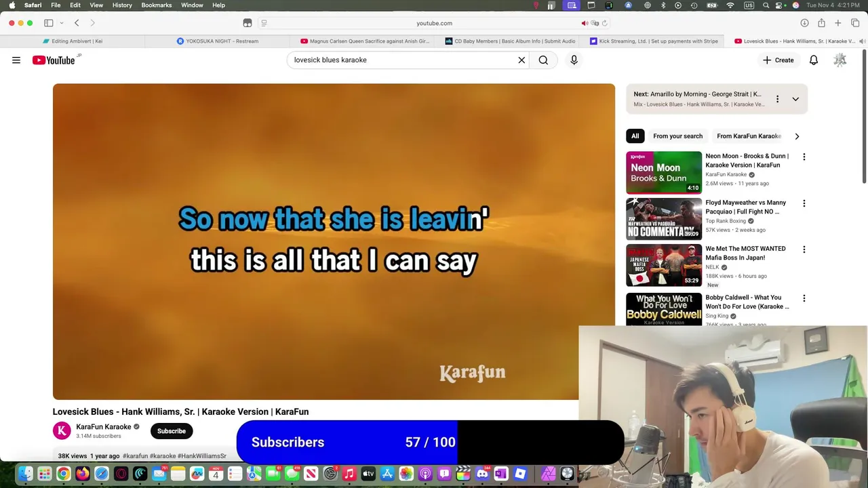Show Safari sidebar
The image size is (868, 488).
[x=49, y=23]
